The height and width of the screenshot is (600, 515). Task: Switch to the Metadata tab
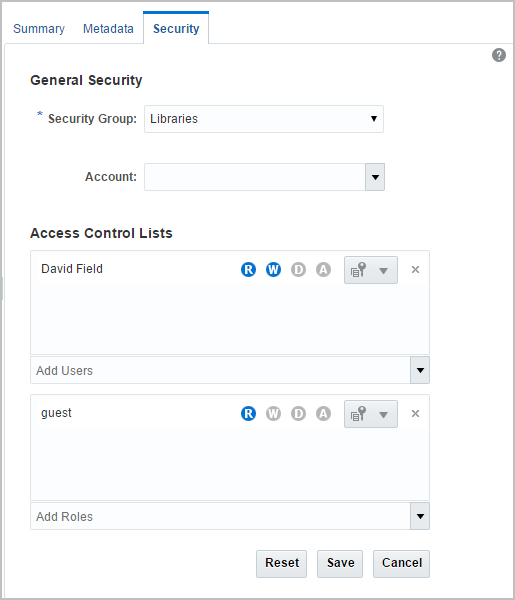click(108, 29)
